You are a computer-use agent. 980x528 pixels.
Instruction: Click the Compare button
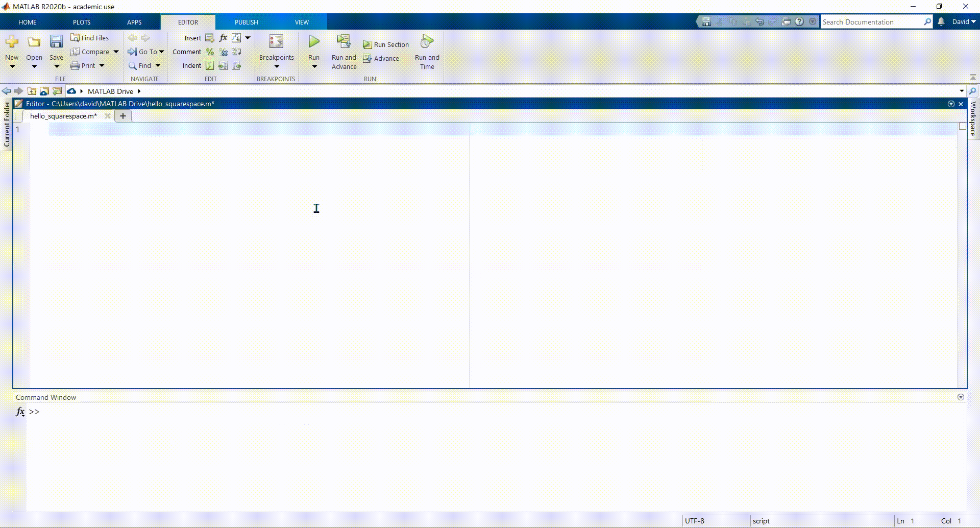pos(90,52)
